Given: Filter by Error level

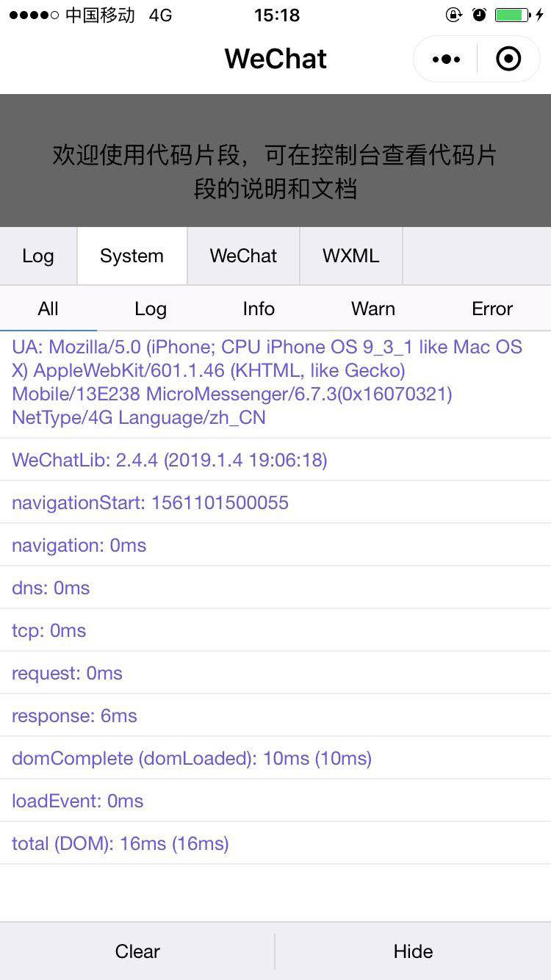Looking at the screenshot, I should pos(492,309).
